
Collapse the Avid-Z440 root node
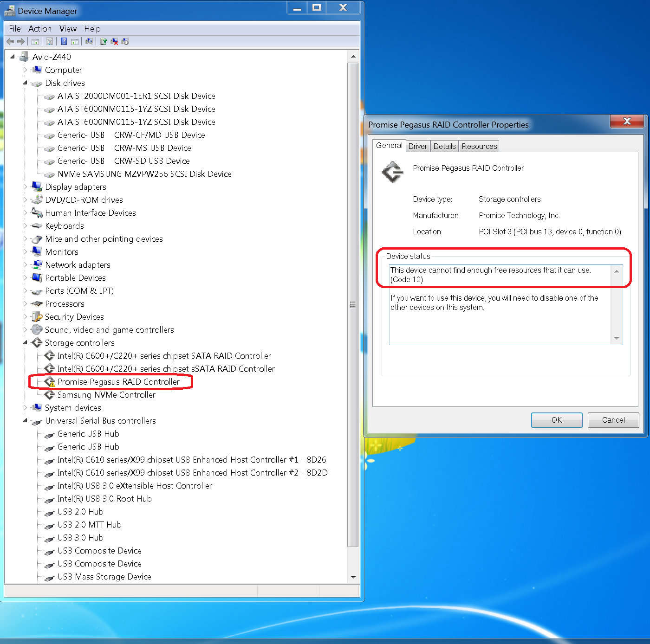click(13, 57)
